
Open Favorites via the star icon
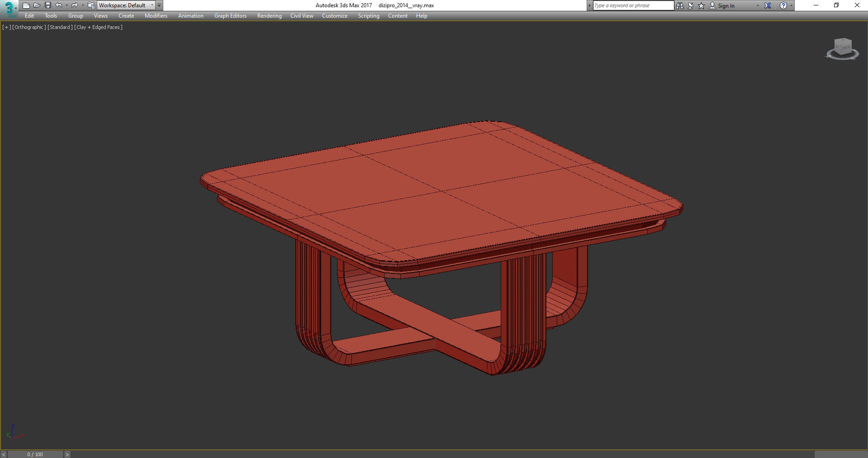(701, 5)
